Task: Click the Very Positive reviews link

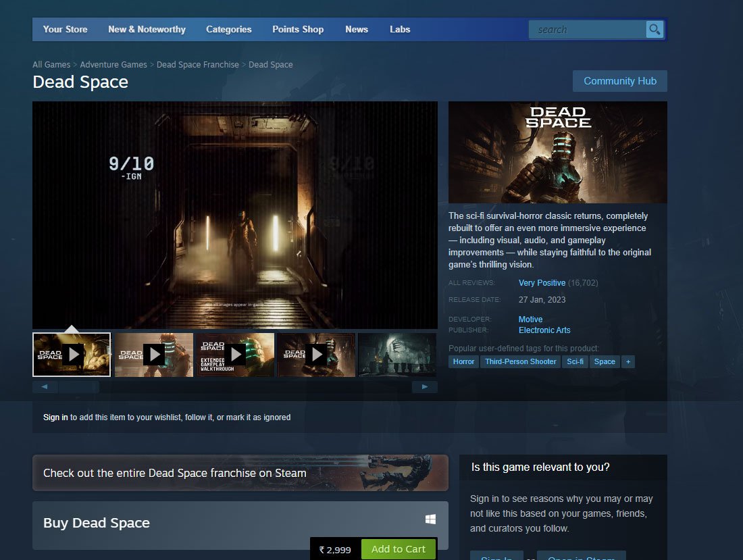Action: [542, 282]
